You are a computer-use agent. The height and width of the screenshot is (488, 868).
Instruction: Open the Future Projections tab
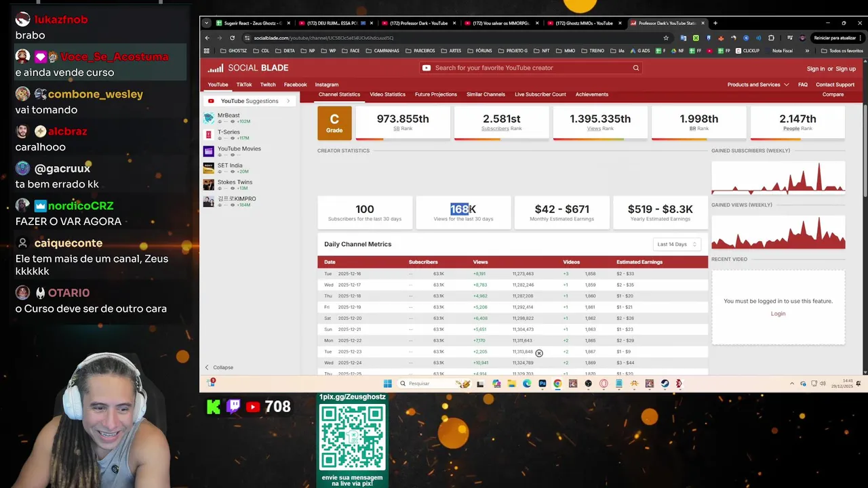click(436, 95)
